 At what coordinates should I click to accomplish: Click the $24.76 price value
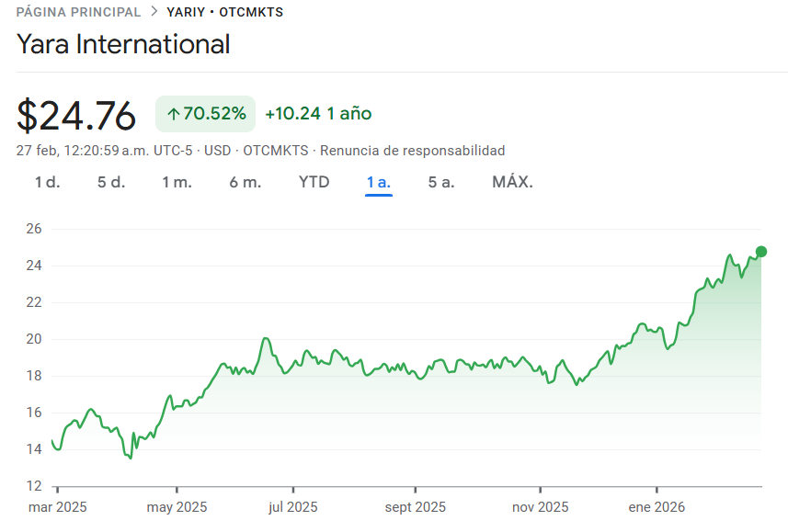click(x=76, y=116)
